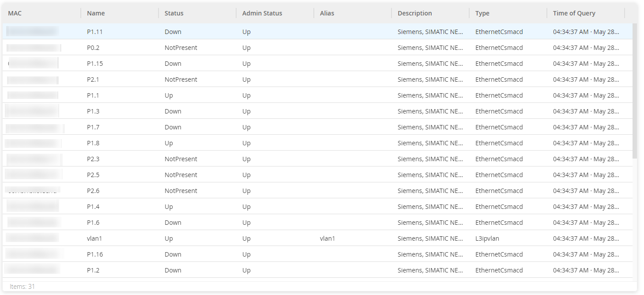Select the vlan1 interface name cell

click(94, 238)
